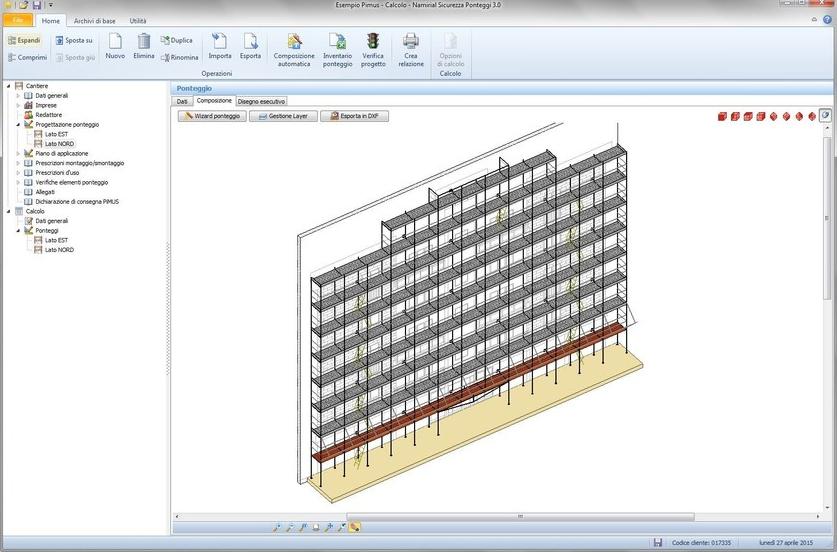Select the first red cube view icon
837x552 pixels.
[722, 117]
